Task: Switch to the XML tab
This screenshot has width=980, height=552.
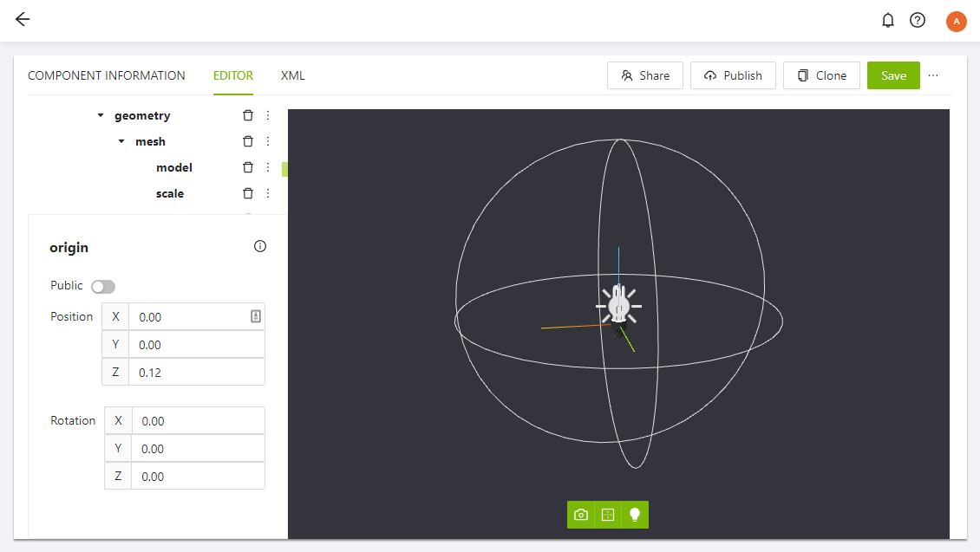Action: 292,75
